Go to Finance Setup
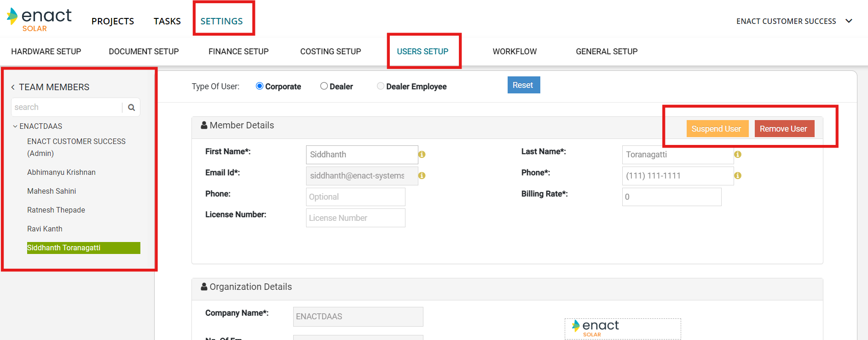Screen dimensions: 868x340 tap(238, 52)
